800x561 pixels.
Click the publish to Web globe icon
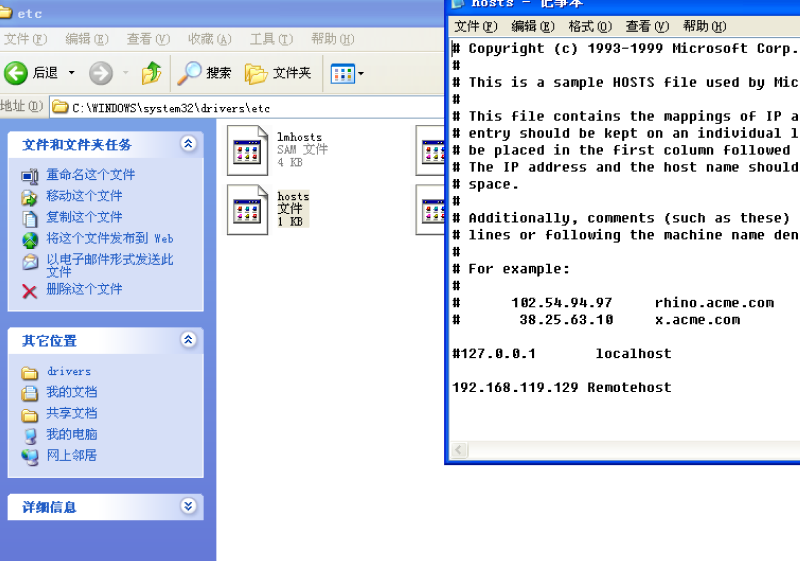click(x=30, y=240)
